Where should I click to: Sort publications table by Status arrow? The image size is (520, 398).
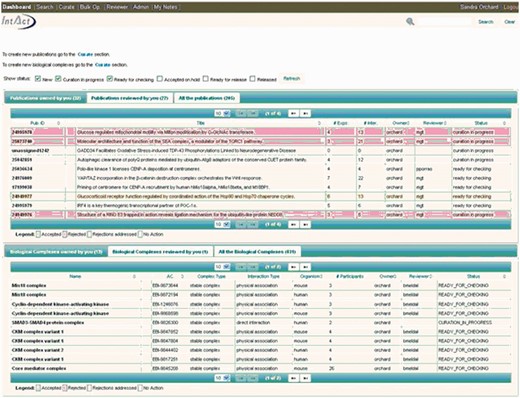pos(505,123)
